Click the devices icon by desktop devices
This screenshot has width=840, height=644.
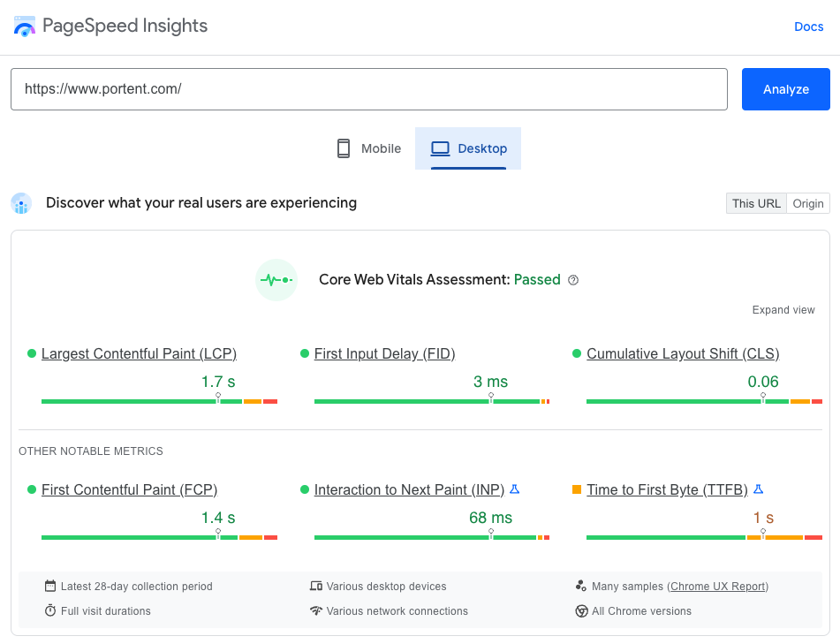316,586
